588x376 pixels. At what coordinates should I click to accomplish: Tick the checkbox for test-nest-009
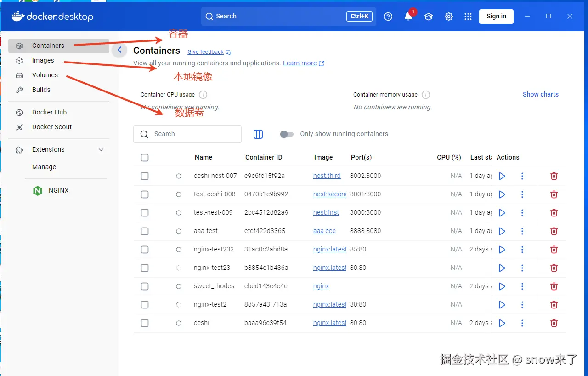click(x=145, y=213)
